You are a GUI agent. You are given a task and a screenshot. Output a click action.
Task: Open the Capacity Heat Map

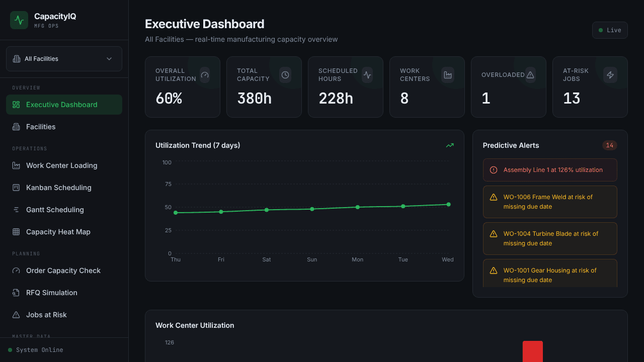pos(64,232)
